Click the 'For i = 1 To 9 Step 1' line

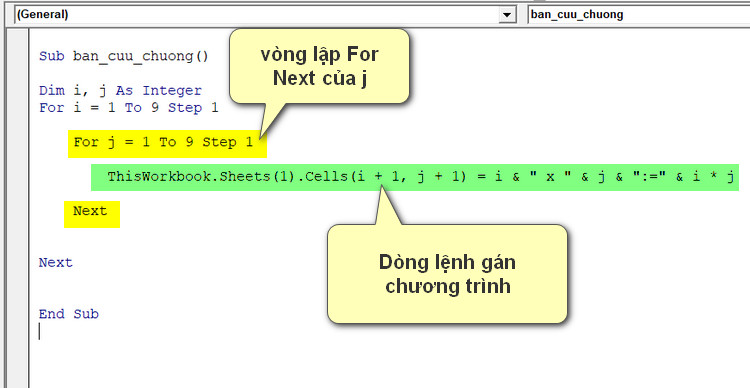pos(129,108)
